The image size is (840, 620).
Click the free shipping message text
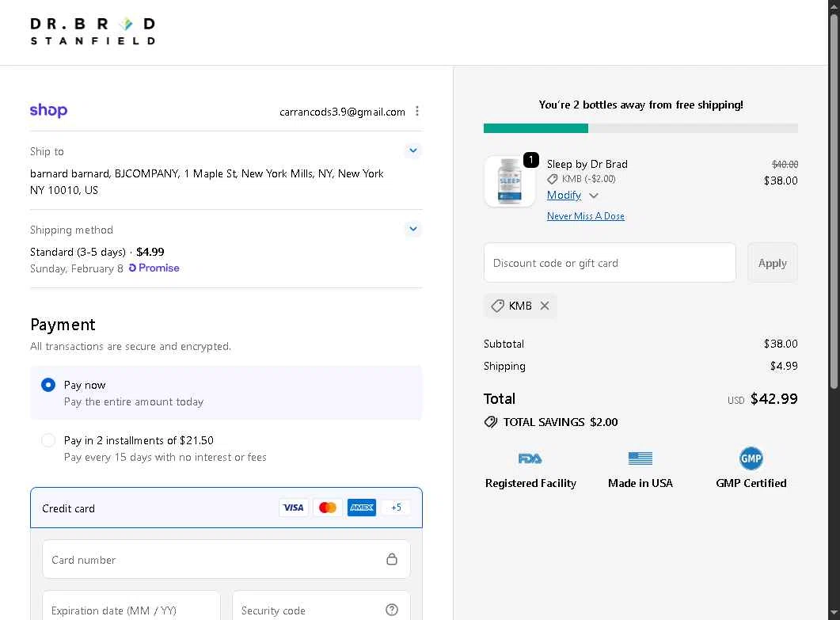pyautogui.click(x=640, y=105)
